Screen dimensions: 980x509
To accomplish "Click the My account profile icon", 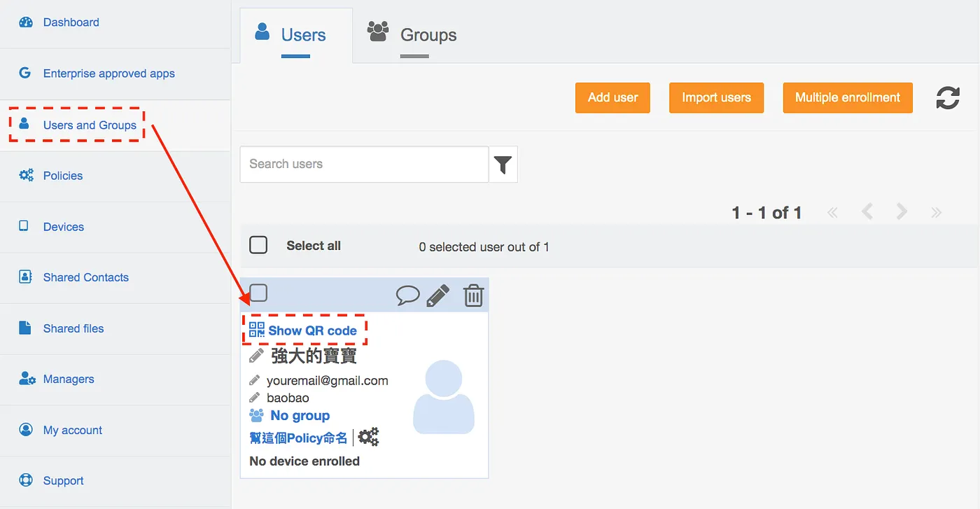I will [x=26, y=429].
